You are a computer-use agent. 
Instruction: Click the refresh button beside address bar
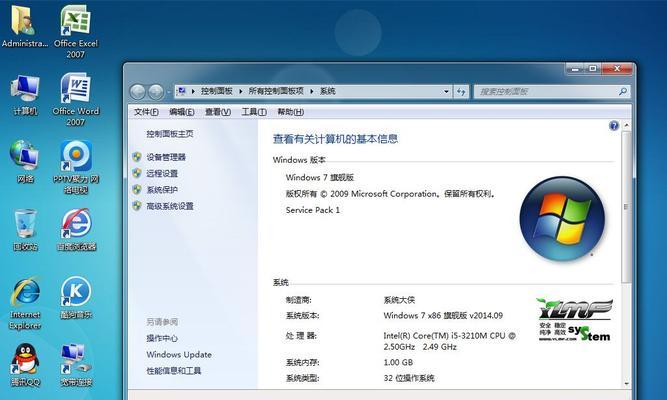coord(461,91)
